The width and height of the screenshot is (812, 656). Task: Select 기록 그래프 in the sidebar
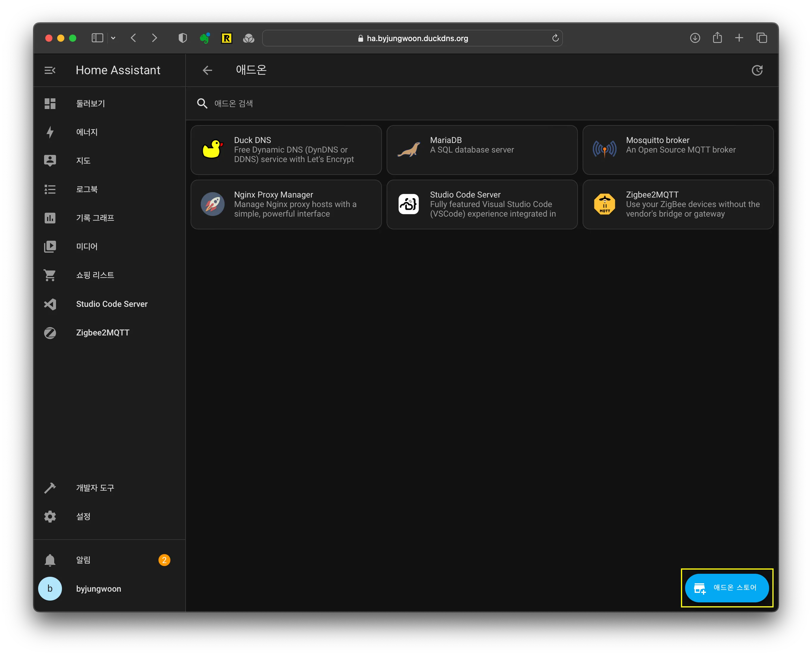click(x=109, y=218)
